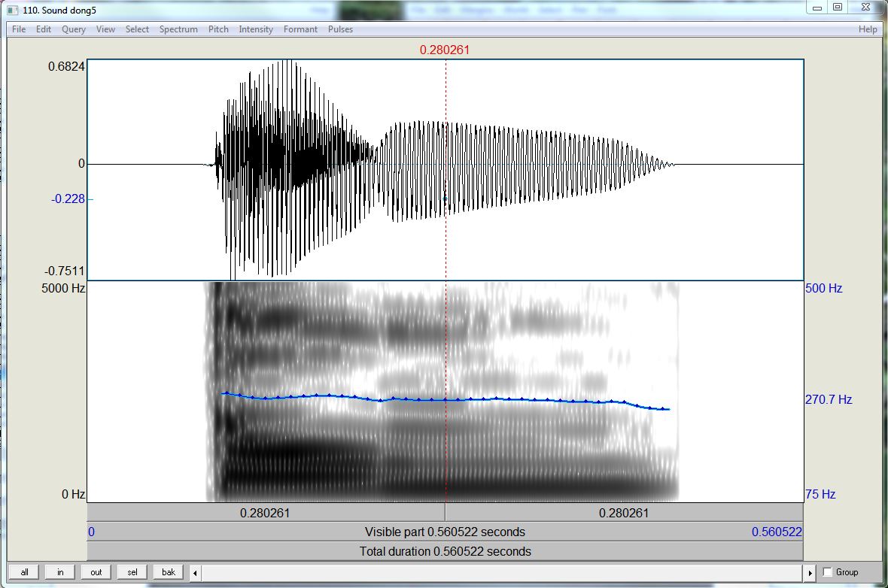Click the 270.7 Hz pitch value label
This screenshot has width=888, height=588.
tap(829, 399)
